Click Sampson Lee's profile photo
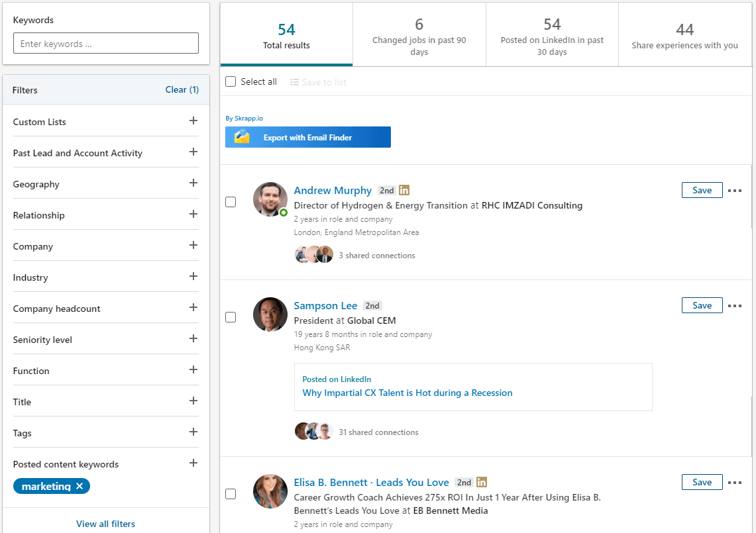 coord(270,315)
